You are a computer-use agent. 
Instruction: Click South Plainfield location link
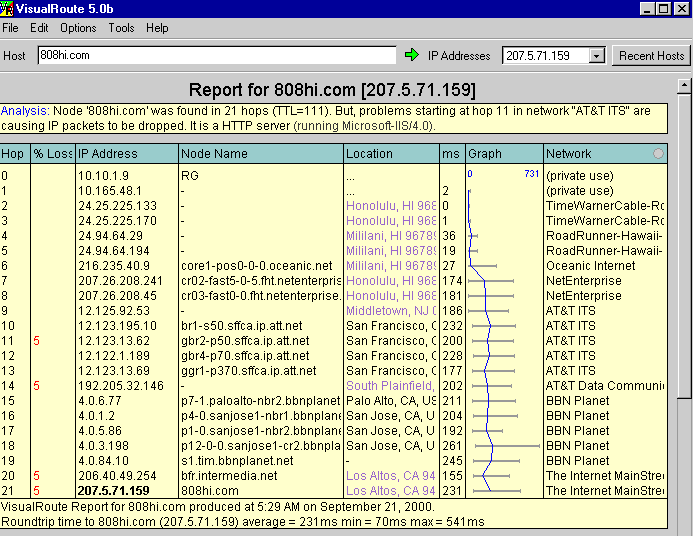click(x=390, y=386)
